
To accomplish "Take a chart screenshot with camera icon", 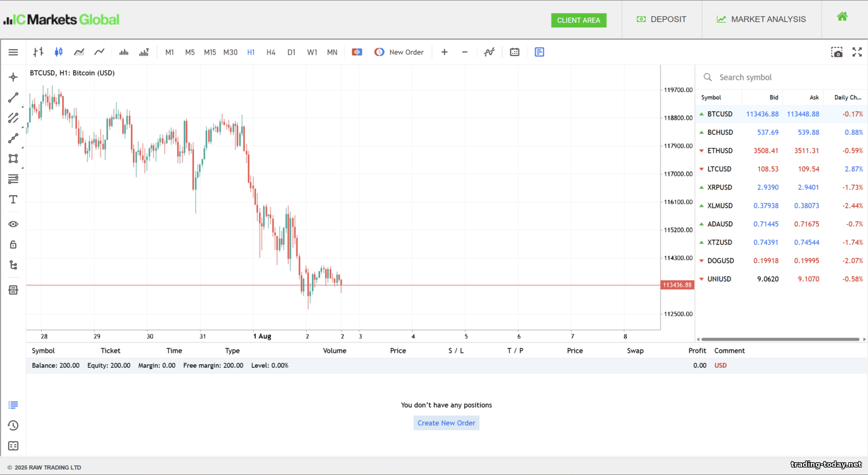I will point(837,52).
